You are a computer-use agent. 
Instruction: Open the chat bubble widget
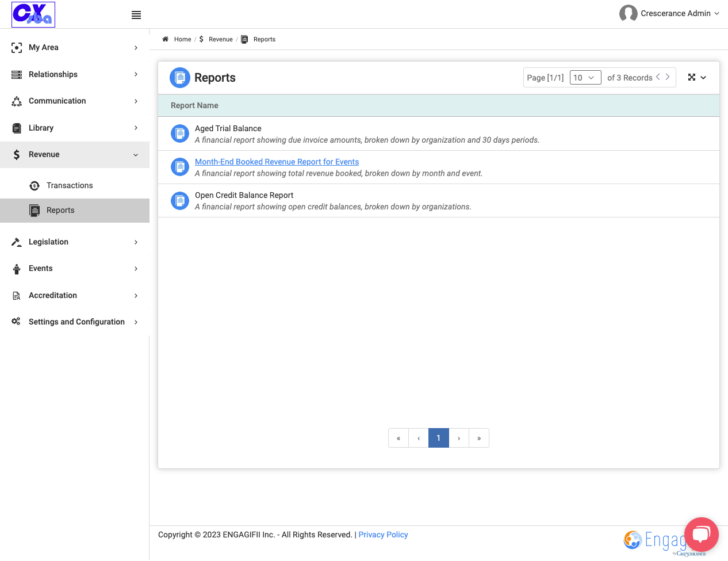702,535
